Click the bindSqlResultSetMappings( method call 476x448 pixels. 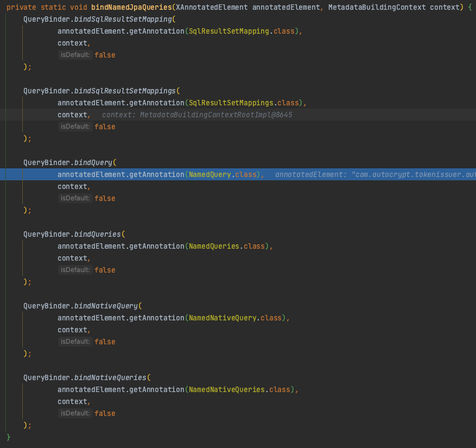point(127,91)
